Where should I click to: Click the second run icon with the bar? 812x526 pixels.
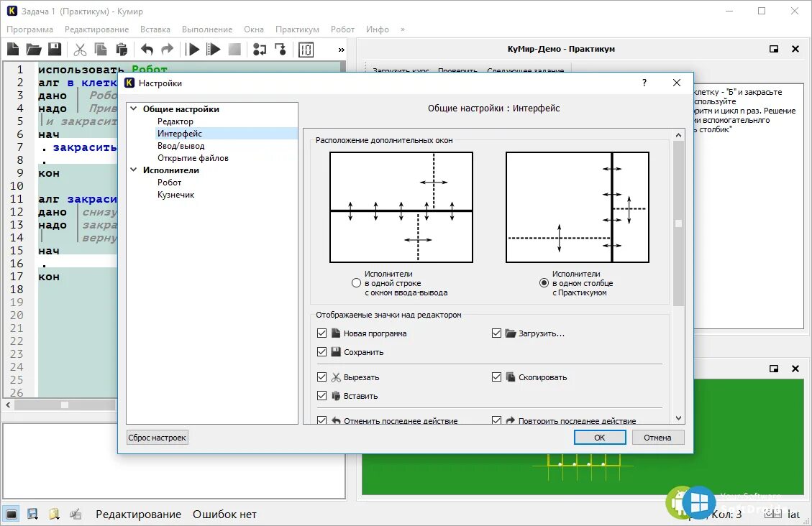[x=214, y=49]
